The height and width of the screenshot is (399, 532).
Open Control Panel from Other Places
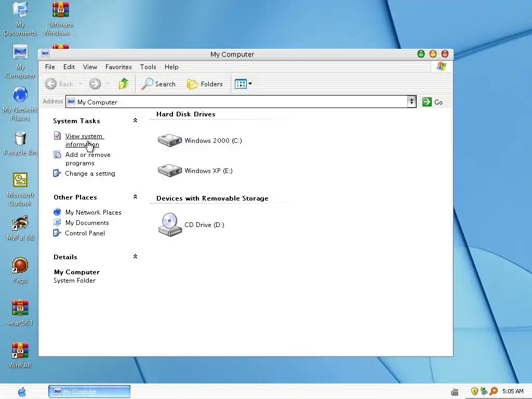point(85,233)
